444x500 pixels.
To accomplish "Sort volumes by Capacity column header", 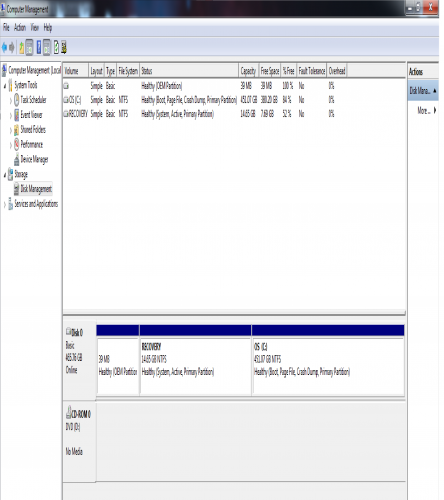I will pos(248,71).
